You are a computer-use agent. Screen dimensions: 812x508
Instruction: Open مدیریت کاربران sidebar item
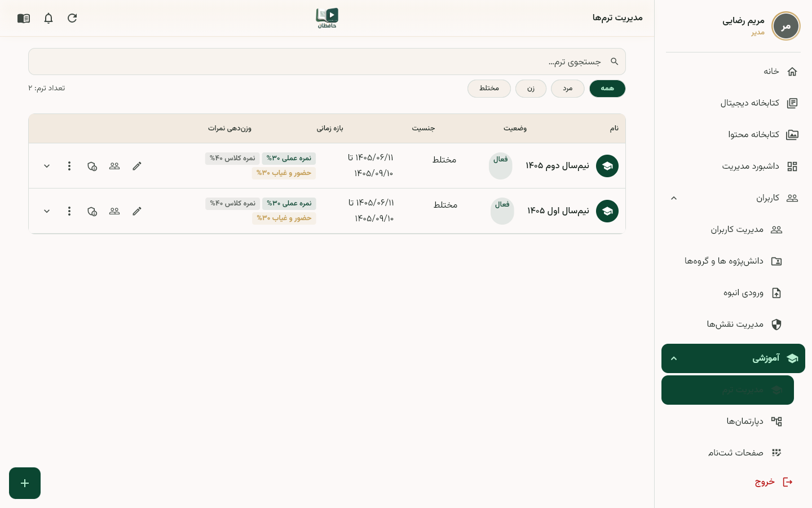pos(727,230)
